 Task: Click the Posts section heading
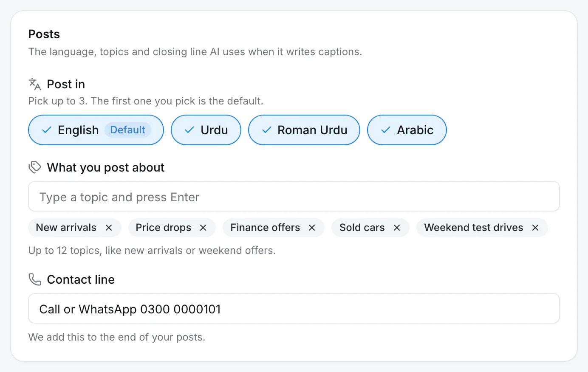click(x=44, y=34)
